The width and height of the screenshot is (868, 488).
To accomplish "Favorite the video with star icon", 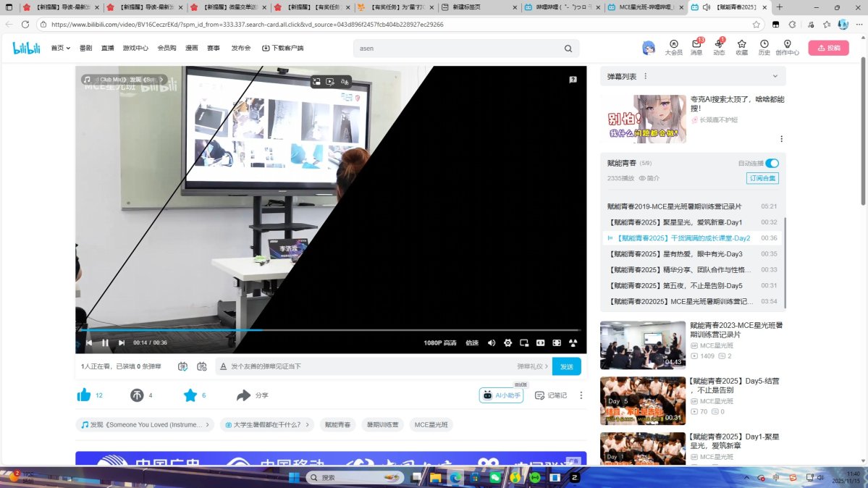I will click(190, 395).
